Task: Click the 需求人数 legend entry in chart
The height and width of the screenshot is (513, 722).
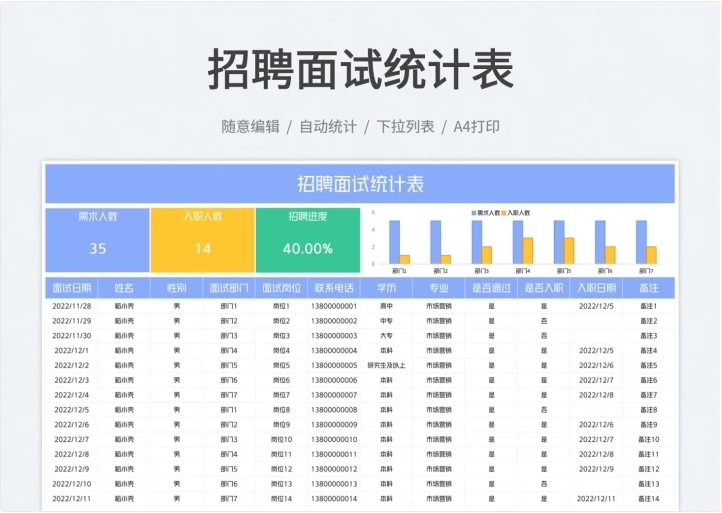Action: pos(485,213)
